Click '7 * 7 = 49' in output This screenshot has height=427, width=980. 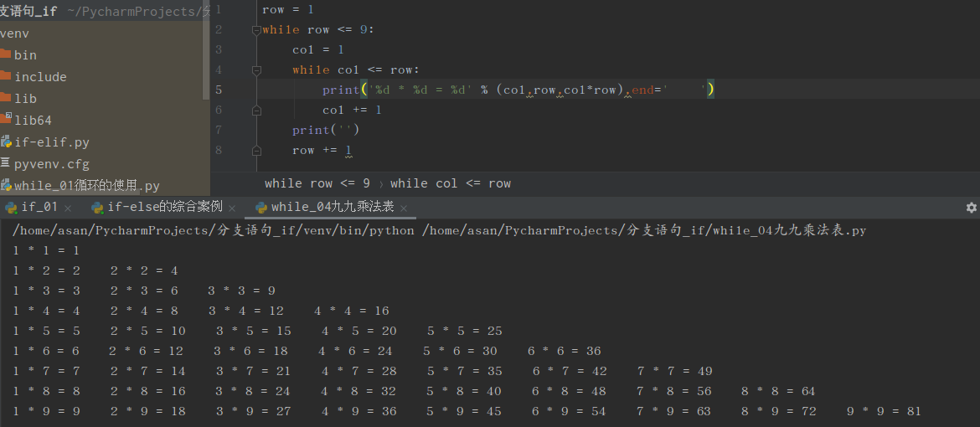point(675,372)
